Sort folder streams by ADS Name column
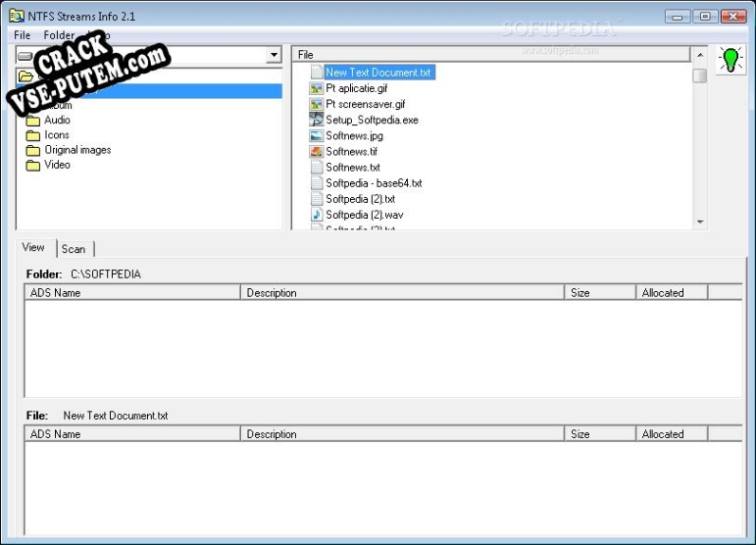 132,292
